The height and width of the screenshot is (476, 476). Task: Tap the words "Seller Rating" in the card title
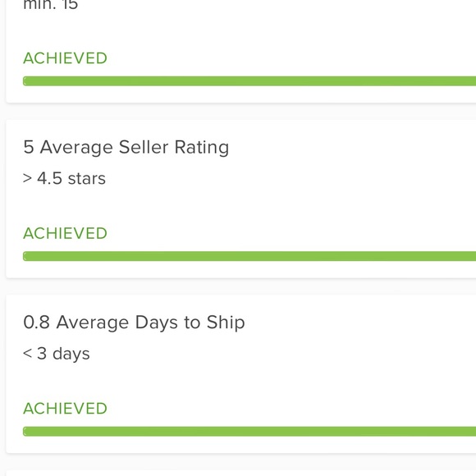coord(174,147)
